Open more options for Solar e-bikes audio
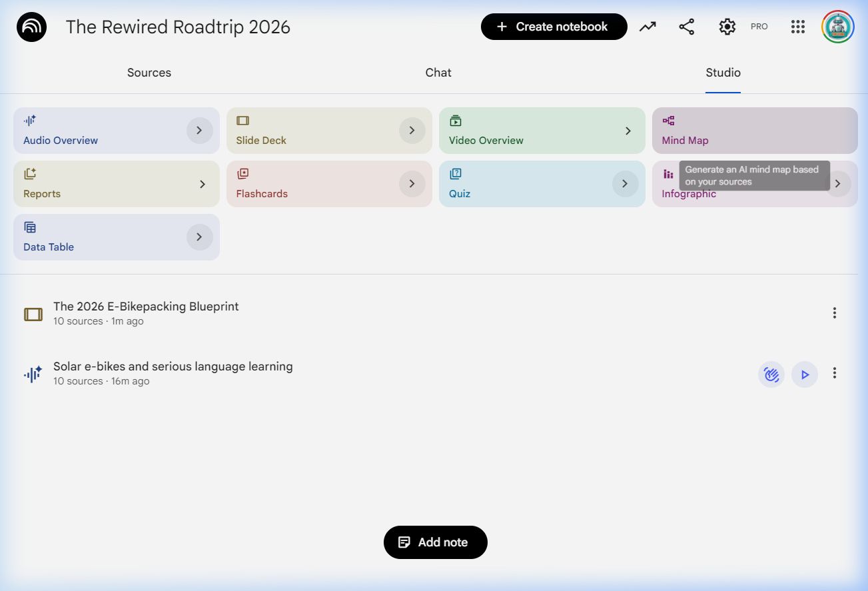This screenshot has height=591, width=868. coord(834,373)
